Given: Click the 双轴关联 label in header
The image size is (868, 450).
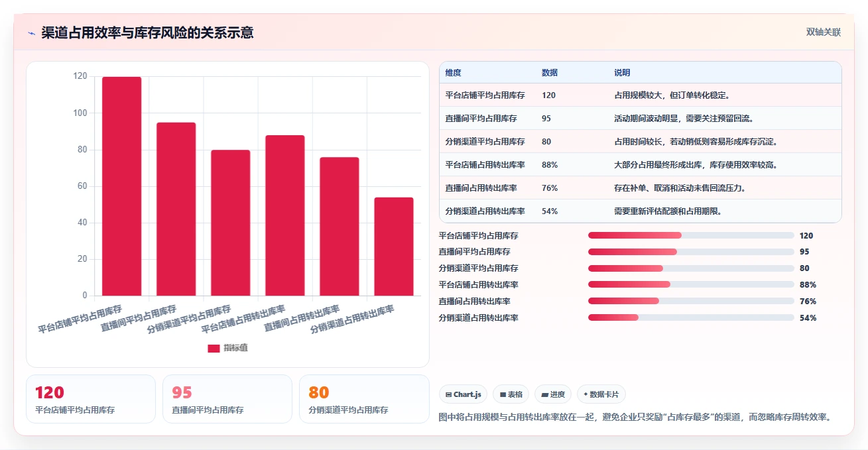Looking at the screenshot, I should tap(824, 32).
